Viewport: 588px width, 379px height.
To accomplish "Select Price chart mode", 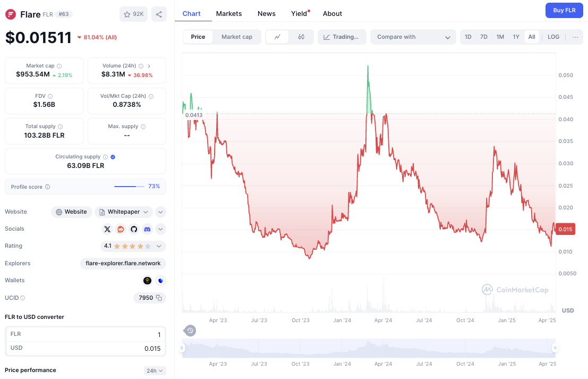I will pos(198,37).
